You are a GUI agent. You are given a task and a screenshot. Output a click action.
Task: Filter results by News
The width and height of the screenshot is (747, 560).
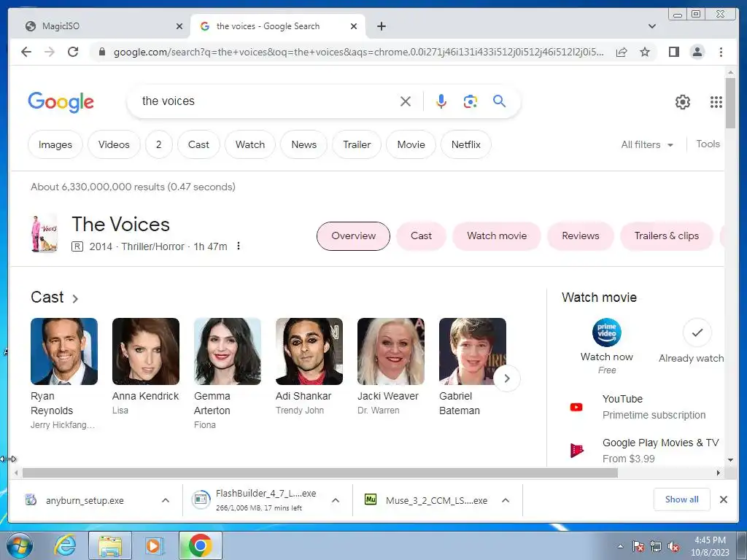[x=304, y=145]
